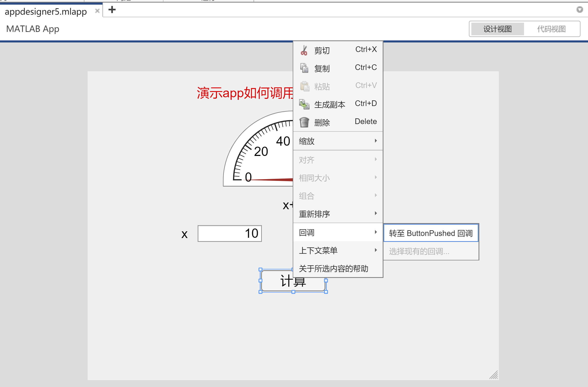Viewport: 588px width, 387px height.
Task: Click the scissors Cut icon
Action: pos(304,50)
